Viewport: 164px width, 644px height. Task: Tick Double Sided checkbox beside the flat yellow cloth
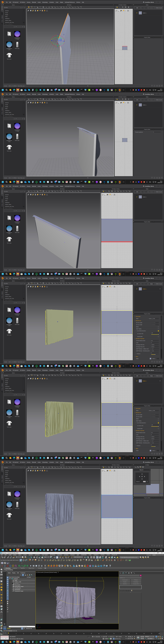tap(159, 337)
